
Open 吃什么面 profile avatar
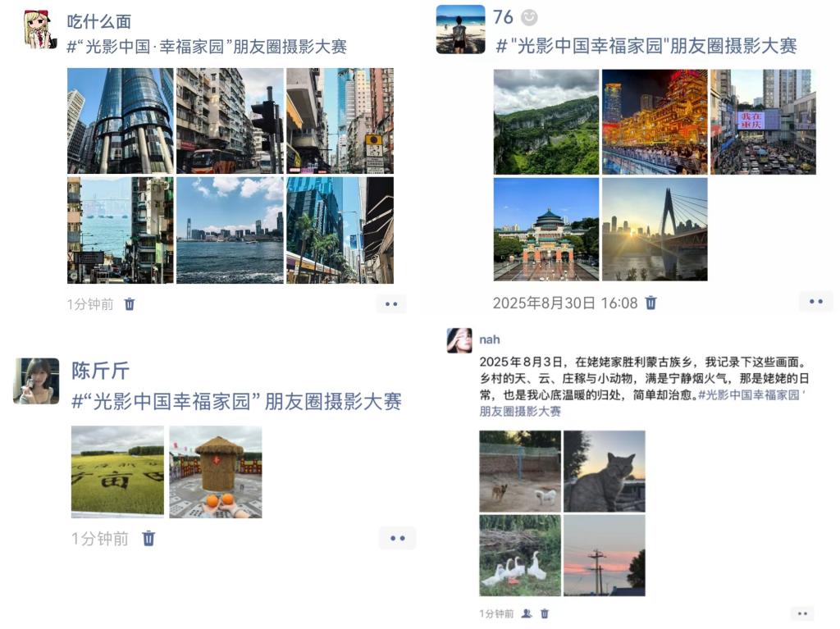click(40, 30)
